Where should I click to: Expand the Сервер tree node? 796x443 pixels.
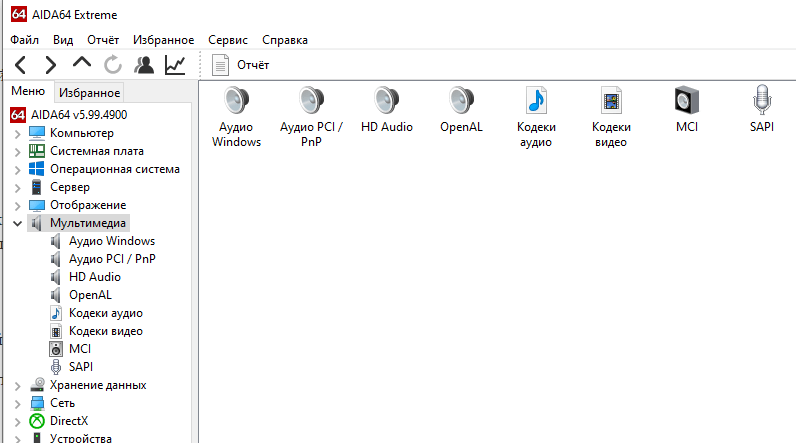pos(18,188)
